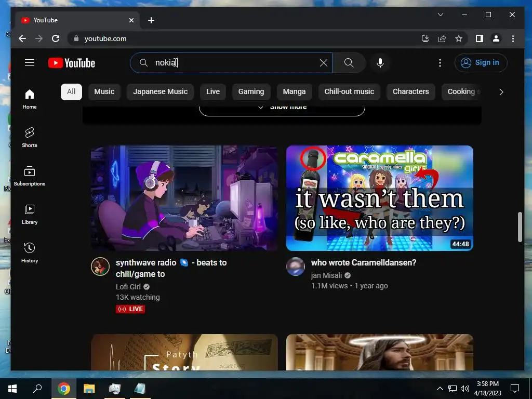Select the Cooking filter chip

tap(462, 91)
